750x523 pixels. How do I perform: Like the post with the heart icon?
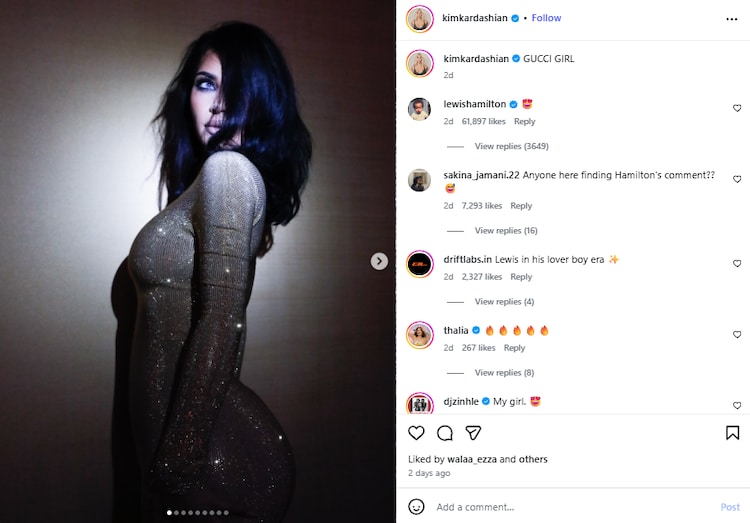click(416, 433)
